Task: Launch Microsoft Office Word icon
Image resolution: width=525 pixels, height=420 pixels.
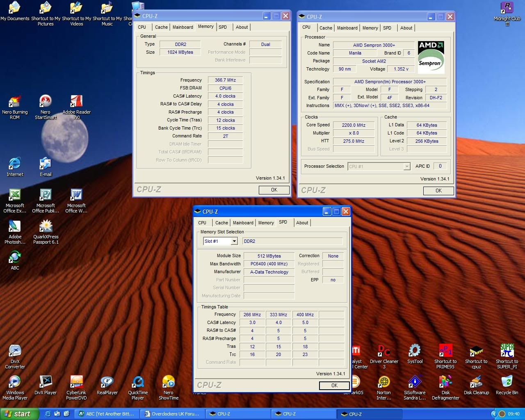Action: tap(76, 201)
